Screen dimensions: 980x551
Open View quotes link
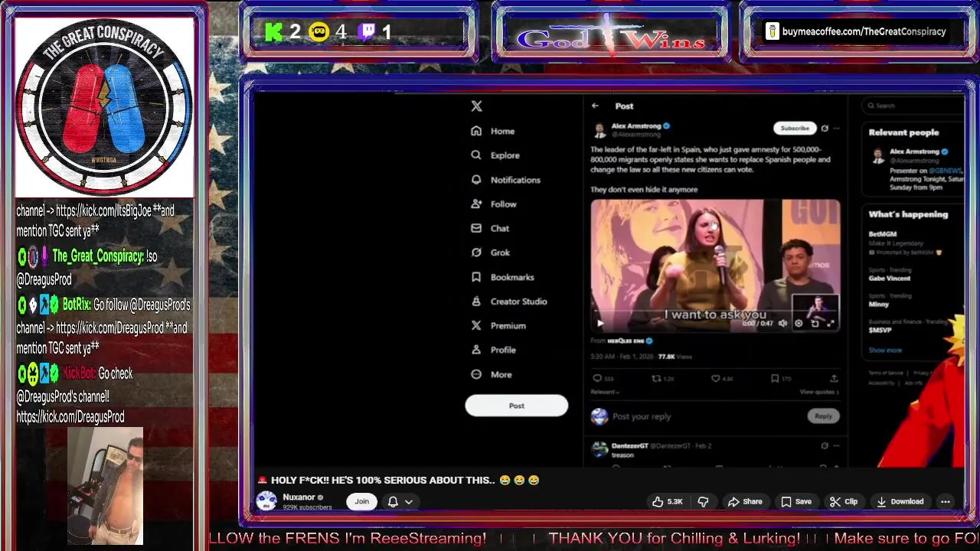pyautogui.click(x=819, y=392)
